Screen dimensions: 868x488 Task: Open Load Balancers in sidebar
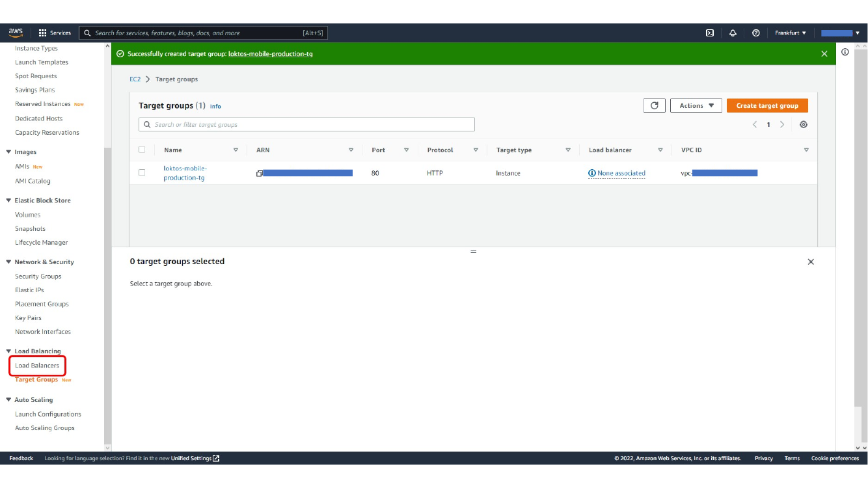tap(37, 366)
